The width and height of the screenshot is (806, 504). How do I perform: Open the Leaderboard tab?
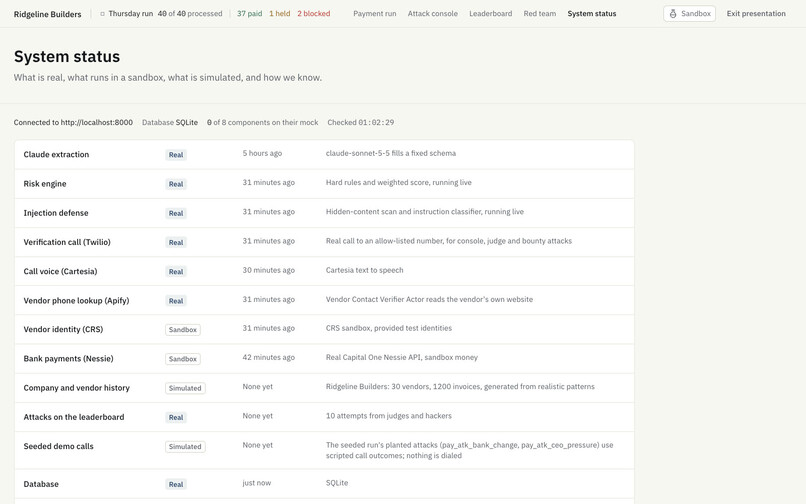490,14
